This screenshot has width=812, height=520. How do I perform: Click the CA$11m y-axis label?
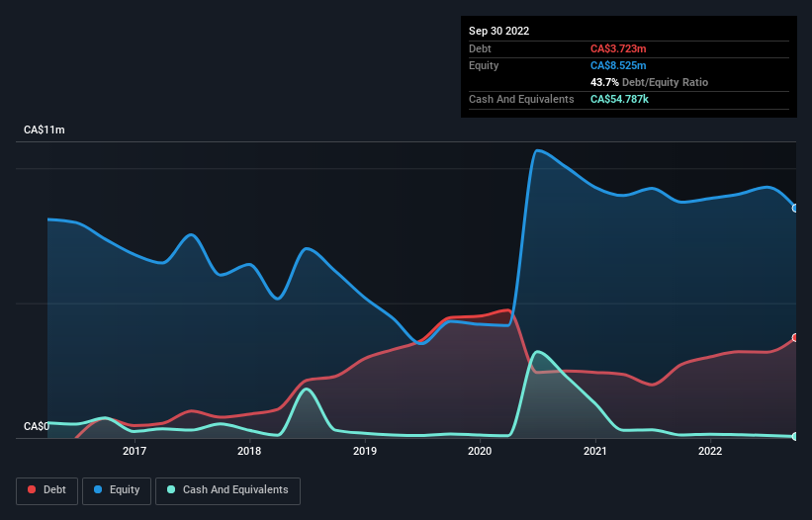click(45, 130)
